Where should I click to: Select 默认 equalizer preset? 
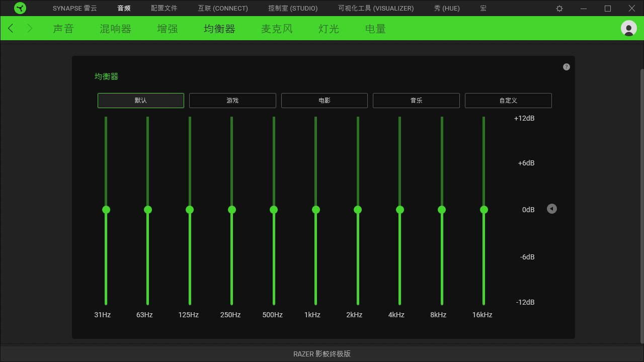coord(141,100)
